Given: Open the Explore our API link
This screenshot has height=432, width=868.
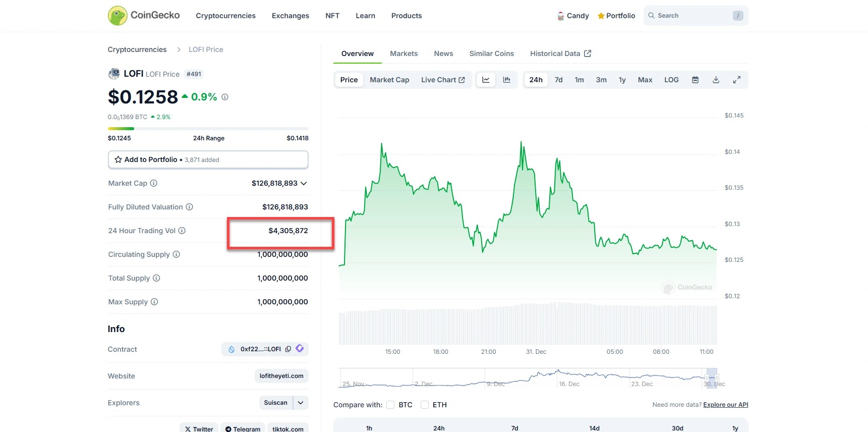Looking at the screenshot, I should coord(725,405).
